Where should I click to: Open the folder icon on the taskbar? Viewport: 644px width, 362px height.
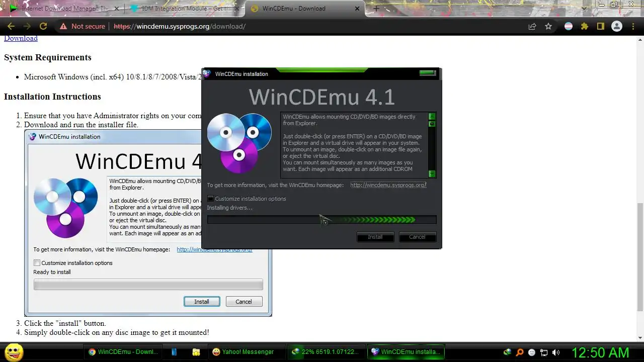pyautogui.click(x=196, y=352)
